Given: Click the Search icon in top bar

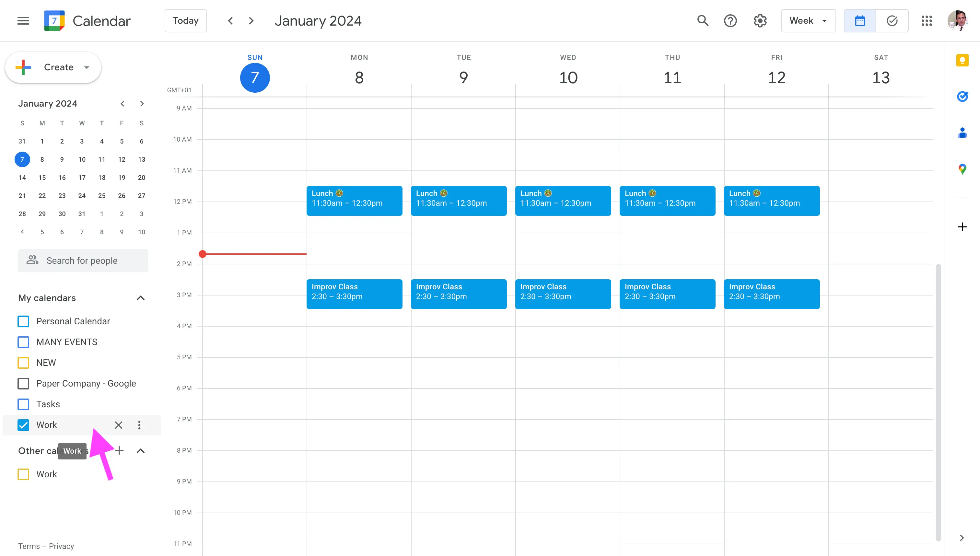Looking at the screenshot, I should [703, 20].
